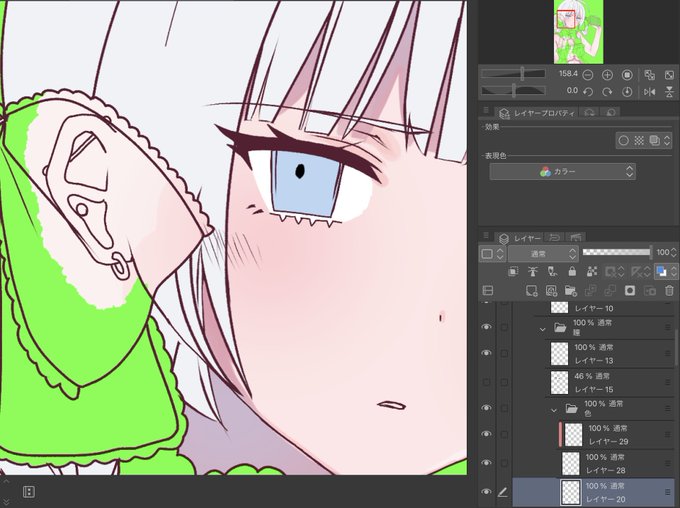This screenshot has width=680, height=508.
Task: Select the レイヤー 28 layer thumbnail
Action: coord(570,463)
